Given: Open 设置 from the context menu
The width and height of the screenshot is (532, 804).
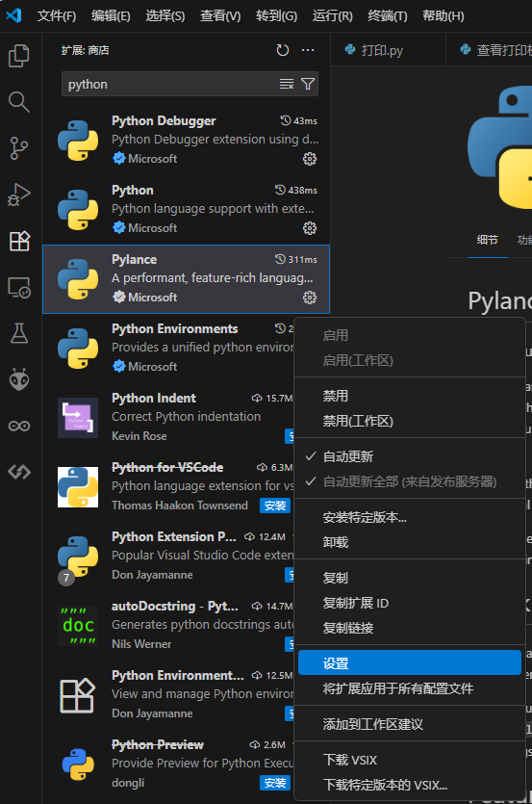Looking at the screenshot, I should (410, 663).
